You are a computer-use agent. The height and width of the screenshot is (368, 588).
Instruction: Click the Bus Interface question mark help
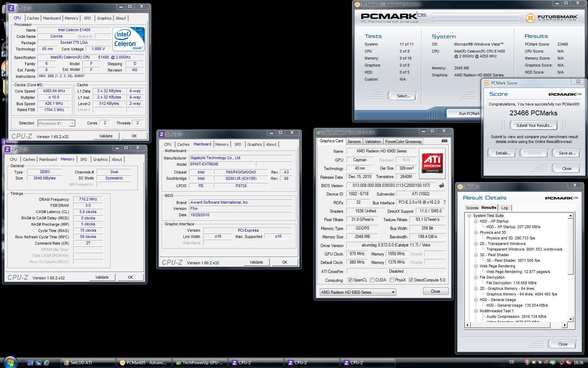click(444, 202)
